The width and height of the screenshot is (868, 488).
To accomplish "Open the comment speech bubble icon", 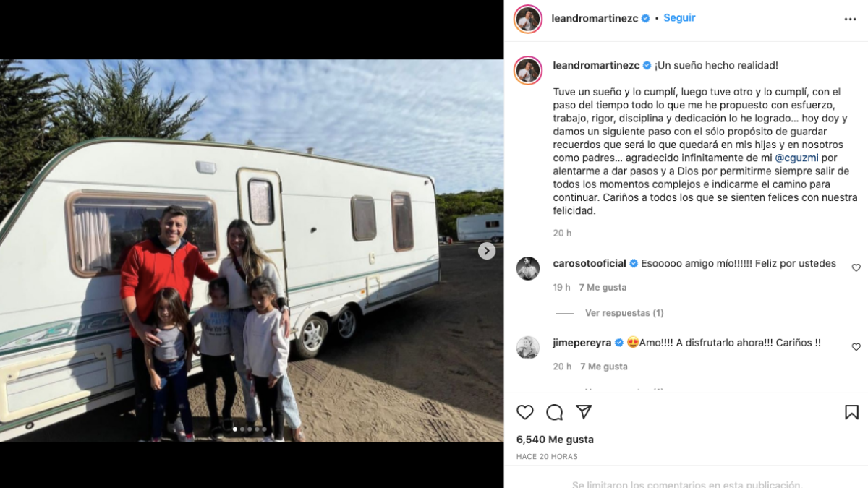I will click(x=555, y=412).
